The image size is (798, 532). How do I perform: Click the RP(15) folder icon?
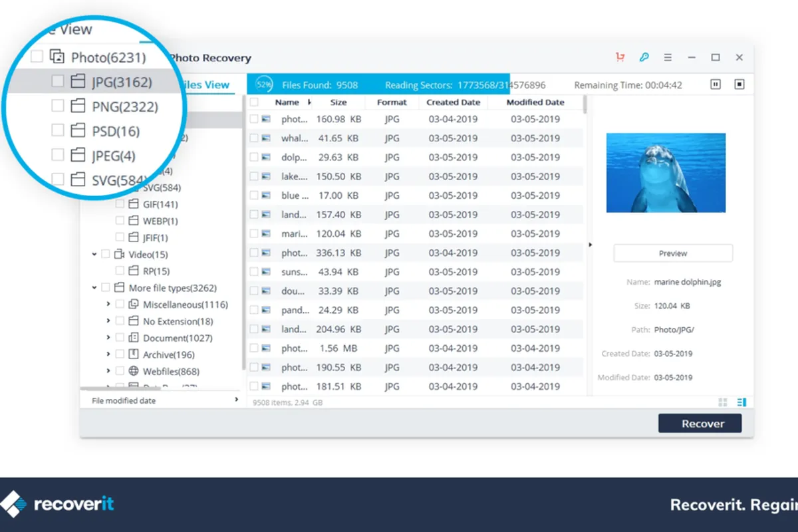tap(134, 271)
